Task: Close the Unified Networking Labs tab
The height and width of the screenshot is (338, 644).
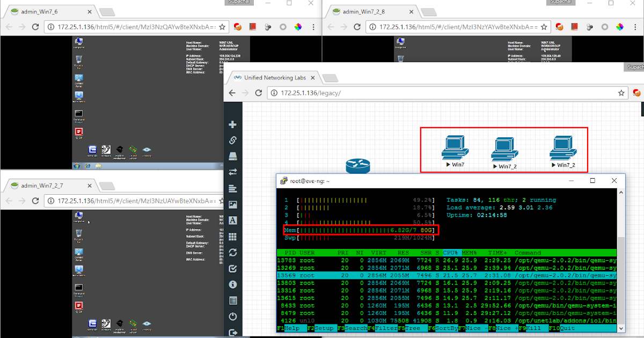Action: click(312, 78)
